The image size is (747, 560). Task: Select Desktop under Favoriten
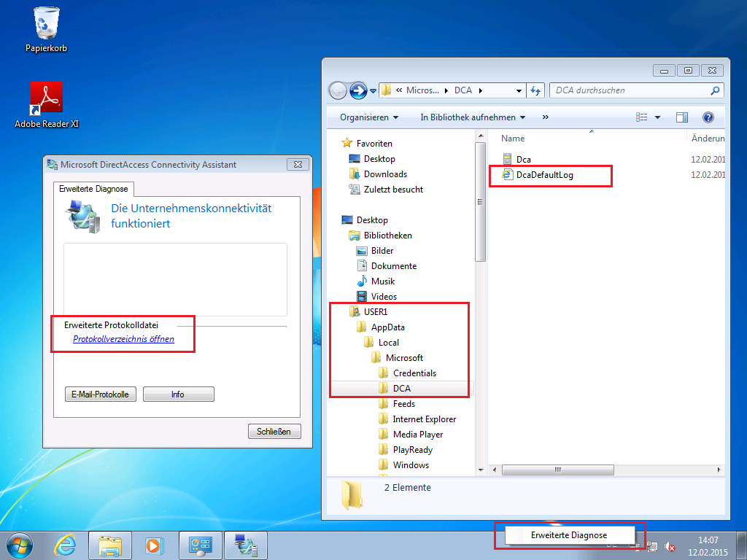pyautogui.click(x=372, y=158)
